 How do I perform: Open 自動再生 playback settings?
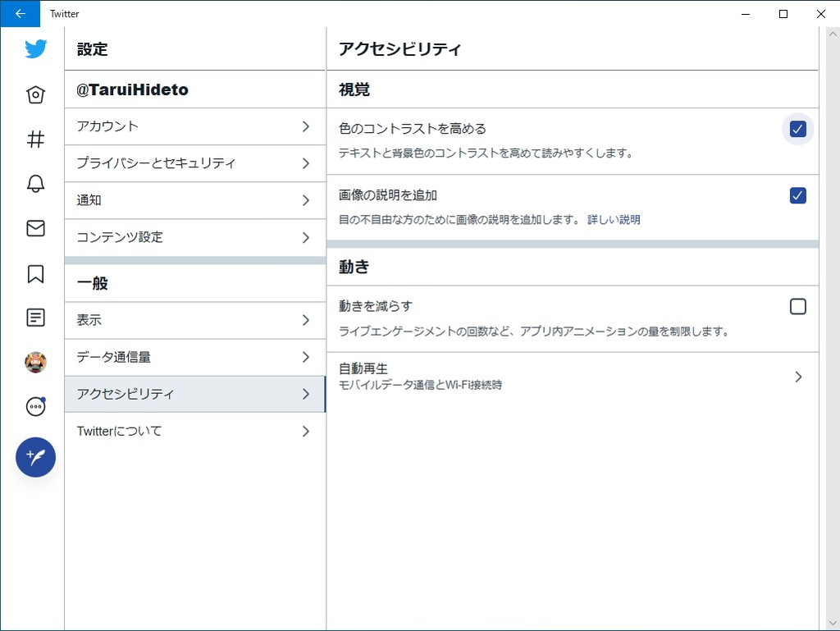573,376
